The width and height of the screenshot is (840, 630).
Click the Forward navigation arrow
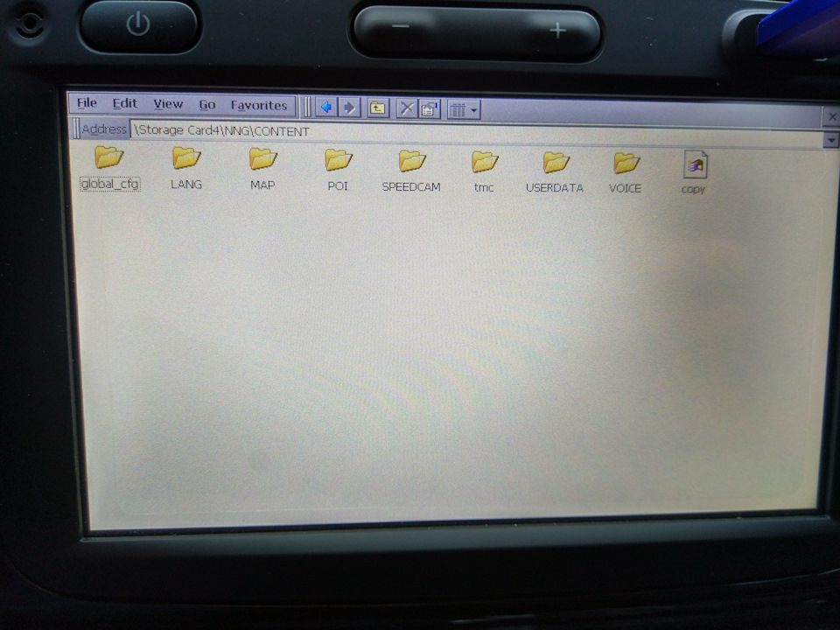click(349, 108)
